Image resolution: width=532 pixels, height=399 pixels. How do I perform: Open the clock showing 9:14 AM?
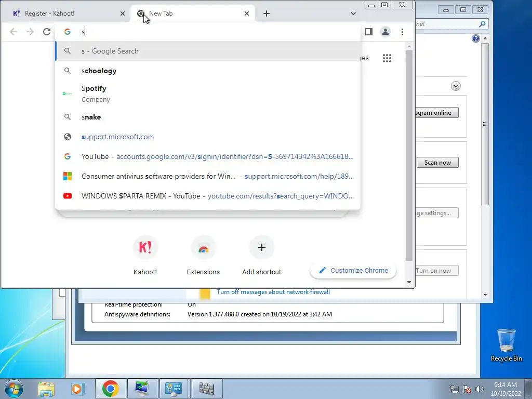(x=505, y=389)
